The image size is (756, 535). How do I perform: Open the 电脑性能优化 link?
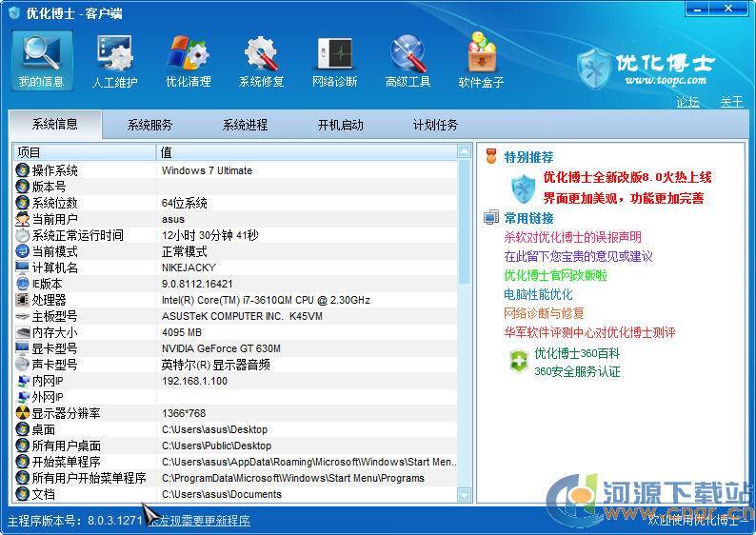click(x=538, y=294)
